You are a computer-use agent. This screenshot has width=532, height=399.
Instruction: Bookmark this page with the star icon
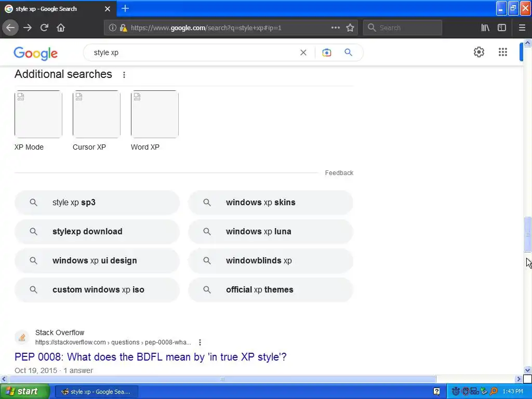point(350,28)
